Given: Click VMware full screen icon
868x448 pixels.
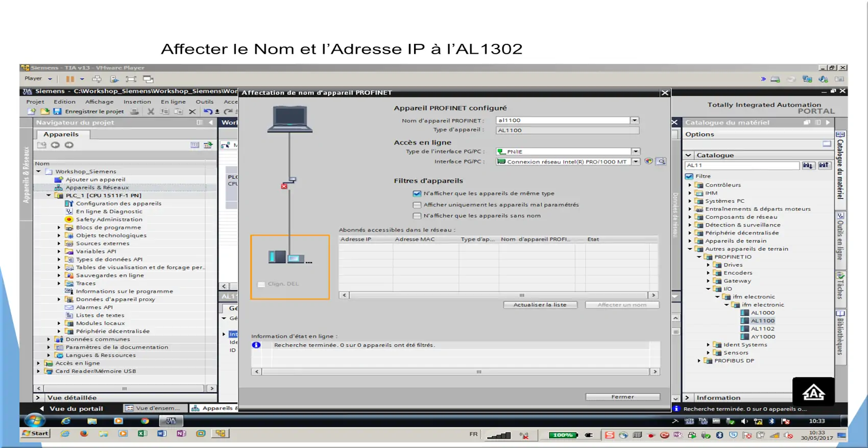Looking at the screenshot, I should click(x=131, y=79).
